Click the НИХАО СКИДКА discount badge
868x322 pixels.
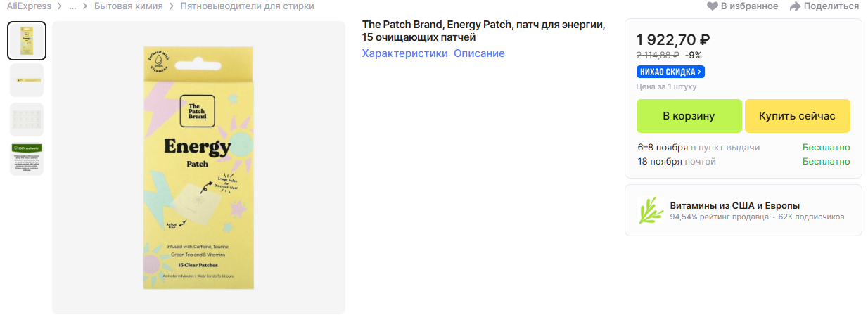pyautogui.click(x=670, y=72)
